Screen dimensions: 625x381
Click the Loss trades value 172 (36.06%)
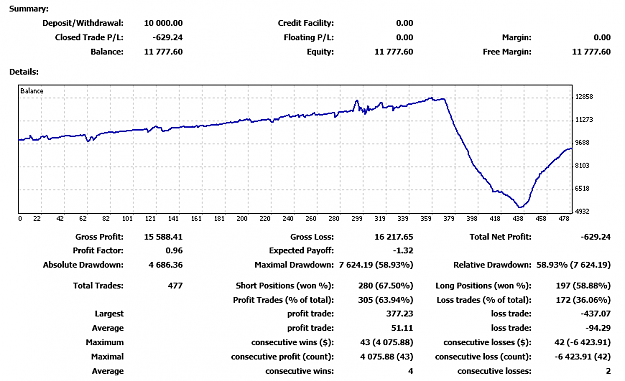[x=583, y=300]
